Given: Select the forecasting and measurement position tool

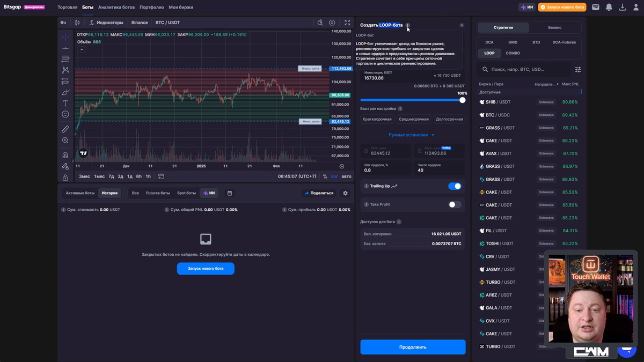Looking at the screenshot, I should 65,81.
